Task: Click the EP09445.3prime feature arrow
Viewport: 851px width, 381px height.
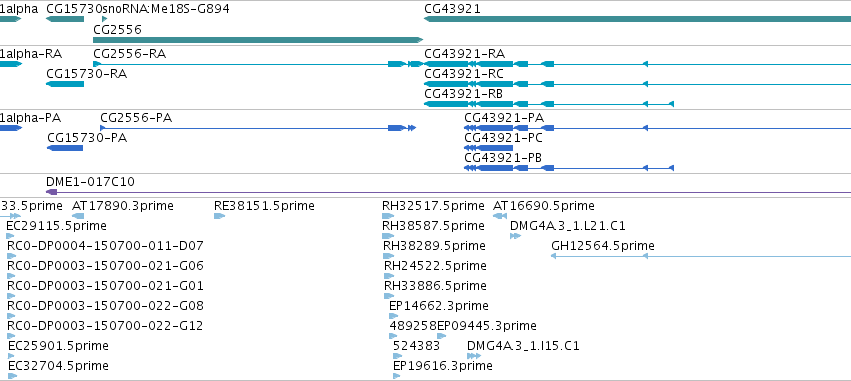Action: pyautogui.click(x=441, y=336)
